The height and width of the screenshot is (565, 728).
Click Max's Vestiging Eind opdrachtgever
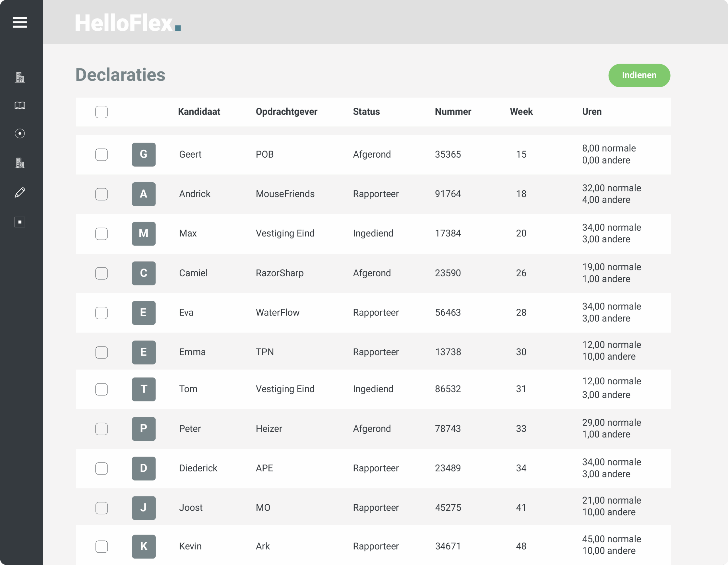[x=285, y=234]
